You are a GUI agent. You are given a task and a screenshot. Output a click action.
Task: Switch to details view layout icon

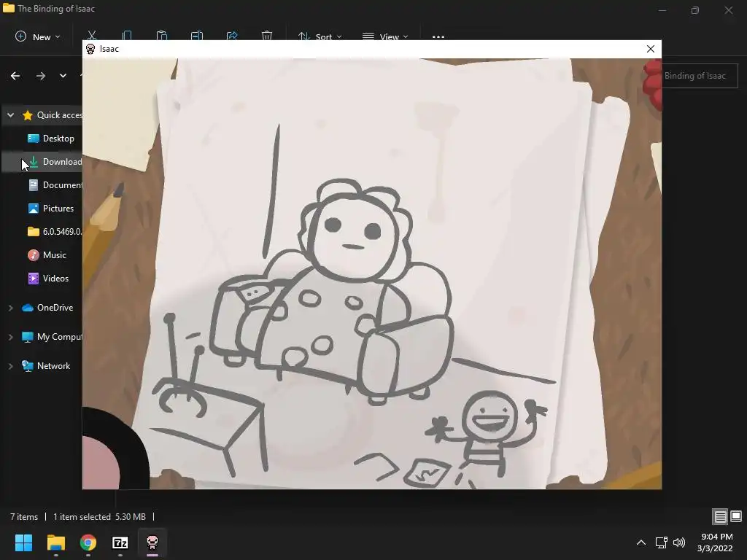(x=720, y=516)
